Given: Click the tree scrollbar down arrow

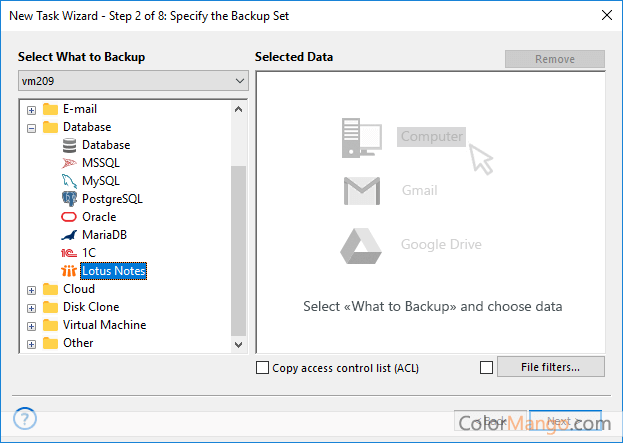Looking at the screenshot, I should coord(238,344).
